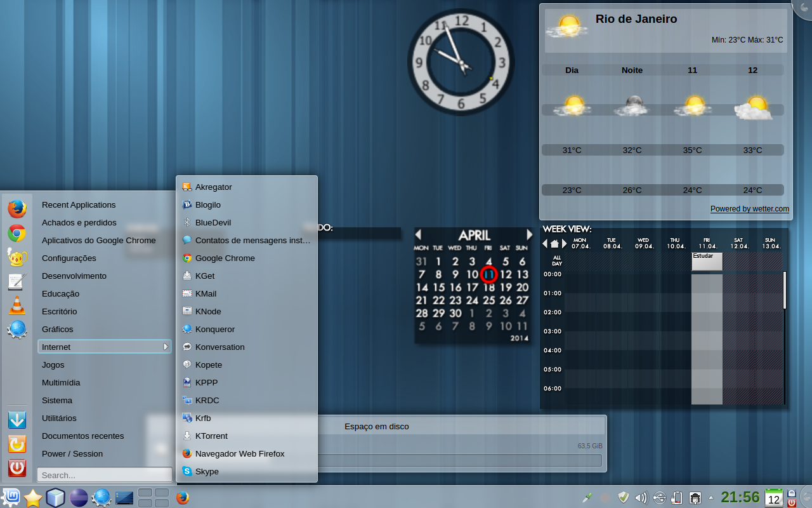
Task: Click the Espaço em disco usage bar
Action: coord(459,460)
